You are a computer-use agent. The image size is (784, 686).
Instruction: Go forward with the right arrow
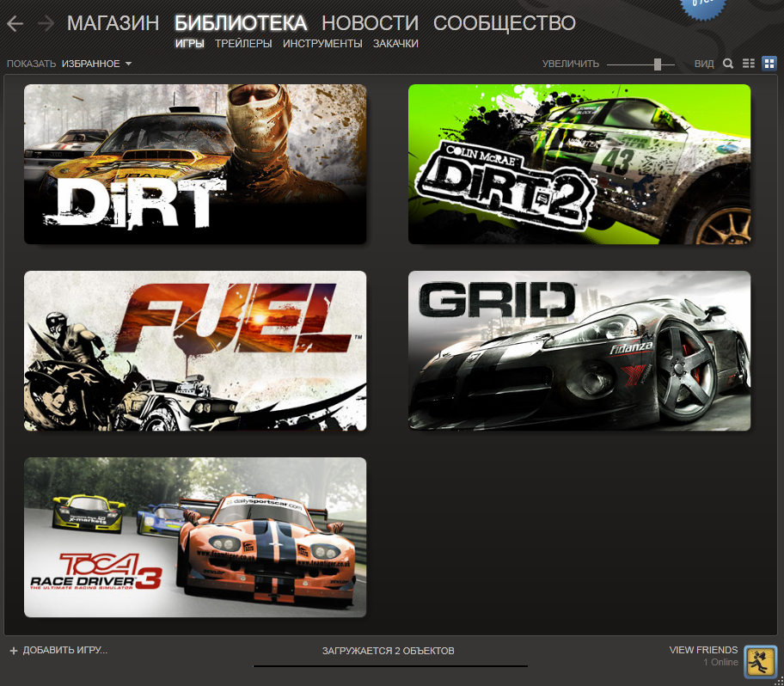[x=46, y=23]
